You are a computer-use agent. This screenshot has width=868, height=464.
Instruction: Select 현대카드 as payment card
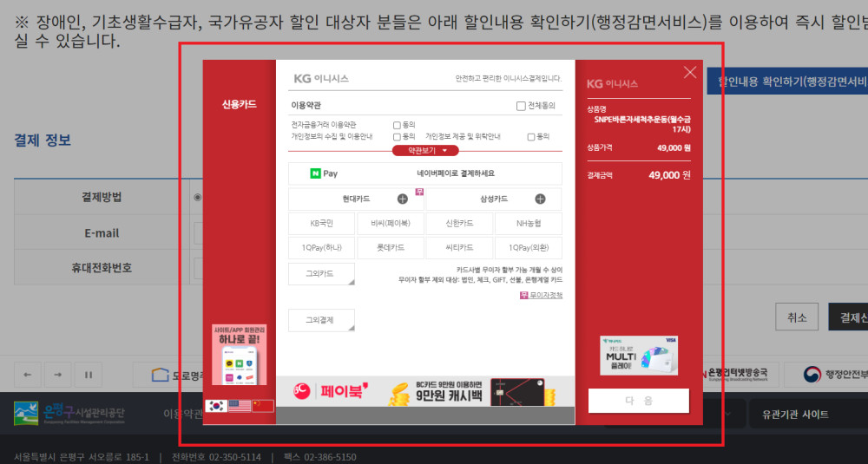(356, 199)
